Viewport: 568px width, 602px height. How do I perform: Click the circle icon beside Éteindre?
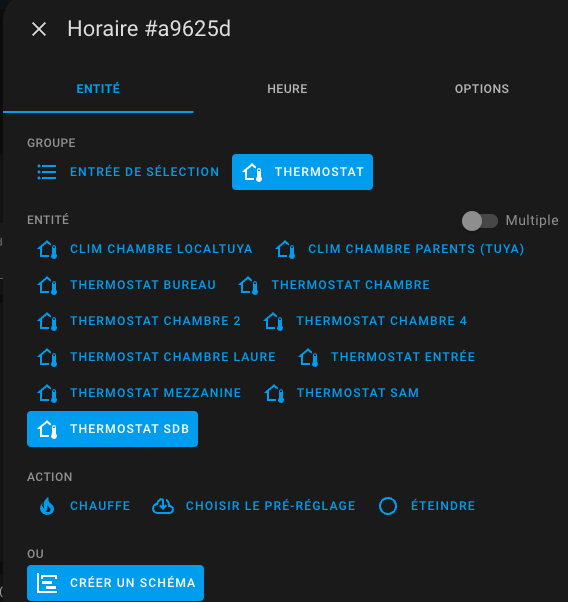(388, 506)
